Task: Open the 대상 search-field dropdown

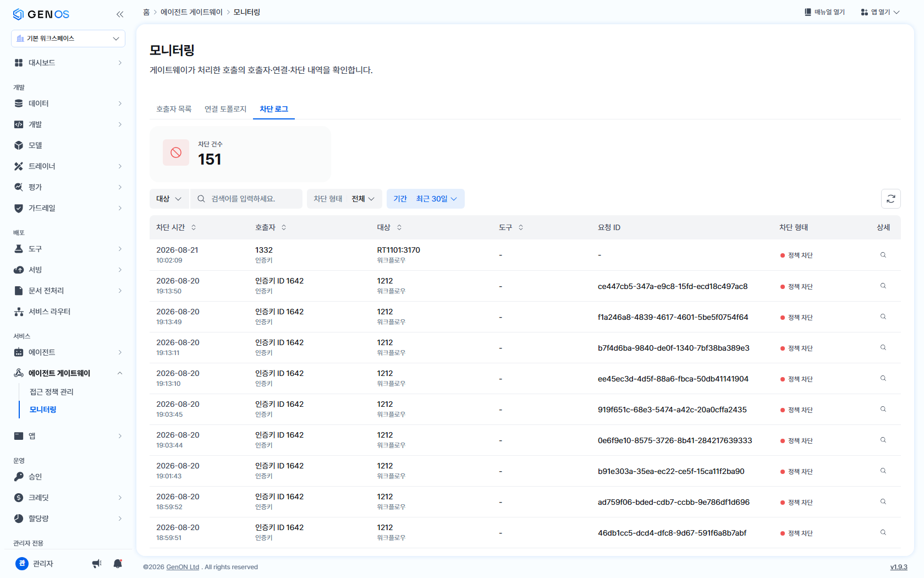Action: pos(169,199)
